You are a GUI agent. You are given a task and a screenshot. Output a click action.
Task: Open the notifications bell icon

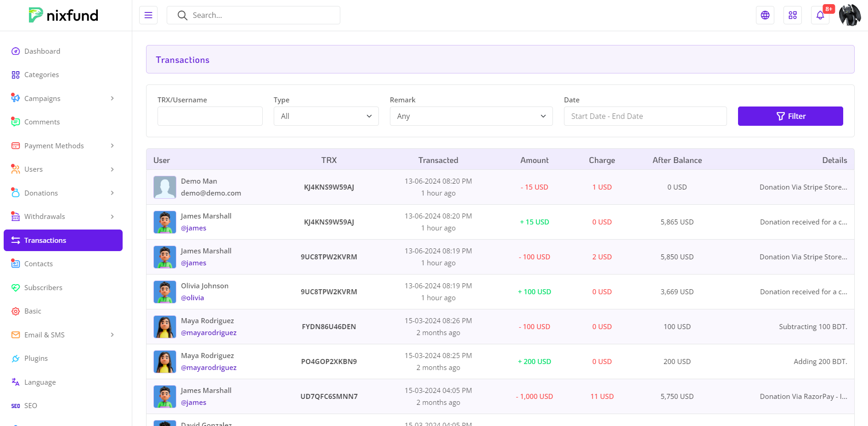click(820, 15)
